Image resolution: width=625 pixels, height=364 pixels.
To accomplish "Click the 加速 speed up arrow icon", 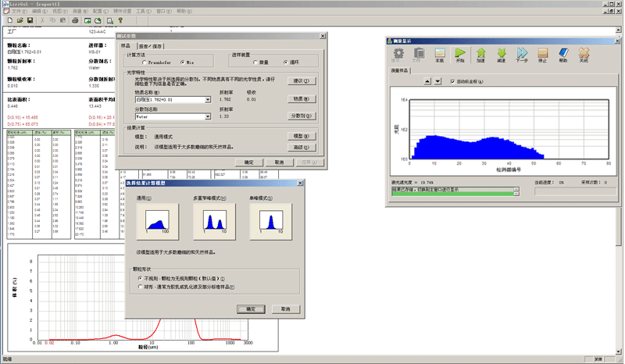I will point(480,55).
